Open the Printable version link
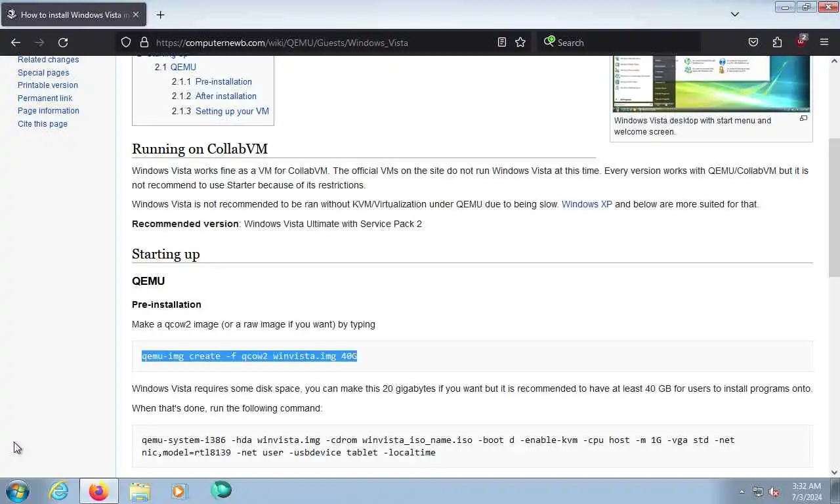This screenshot has height=504, width=840. (48, 85)
